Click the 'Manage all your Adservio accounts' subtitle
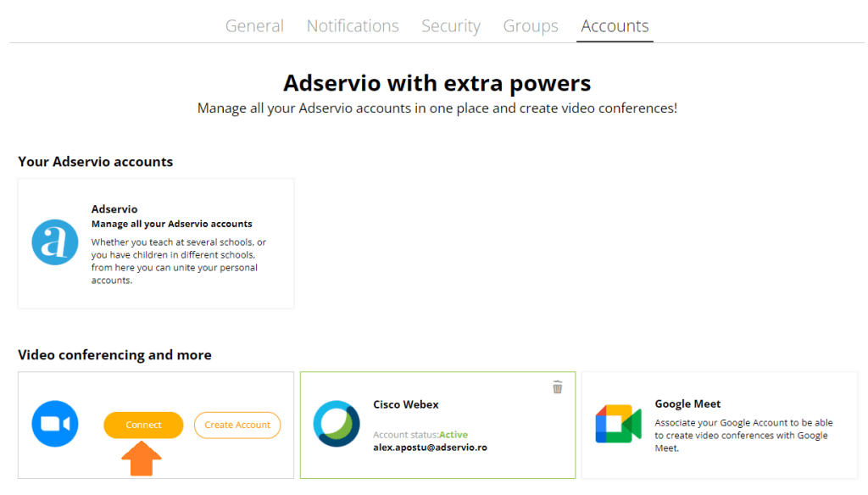Image resolution: width=868 pixels, height=495 pixels. pyautogui.click(x=171, y=224)
